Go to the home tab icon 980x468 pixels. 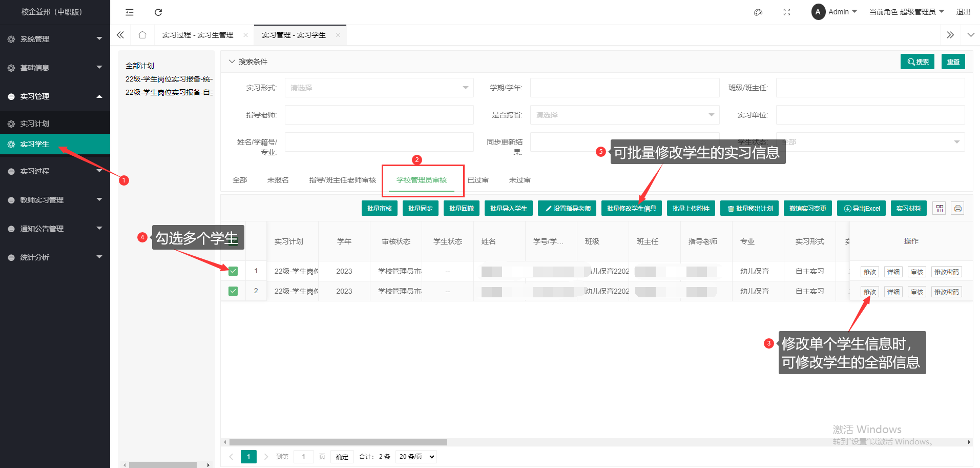pyautogui.click(x=142, y=35)
